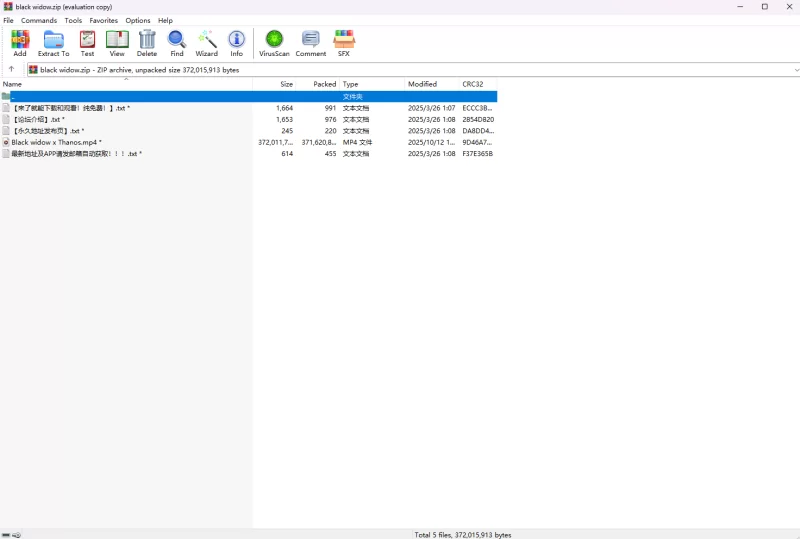Select Black widow x Thanos.mp4 file

point(55,142)
